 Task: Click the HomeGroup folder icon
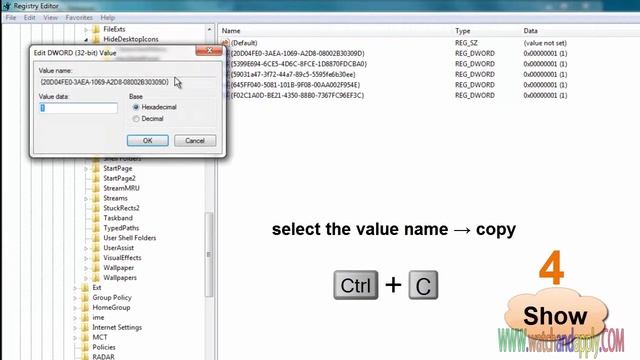85,307
